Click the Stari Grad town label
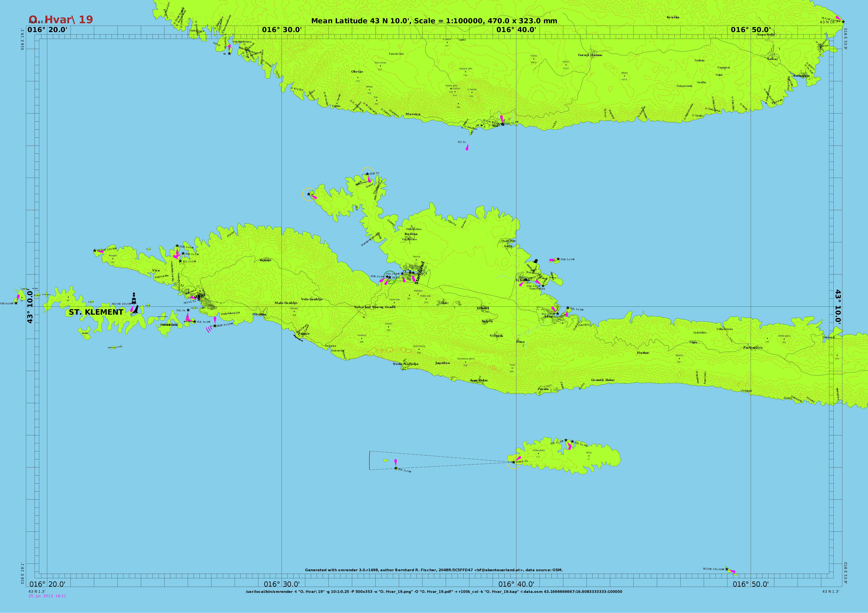The height and width of the screenshot is (613, 868). (x=420, y=273)
